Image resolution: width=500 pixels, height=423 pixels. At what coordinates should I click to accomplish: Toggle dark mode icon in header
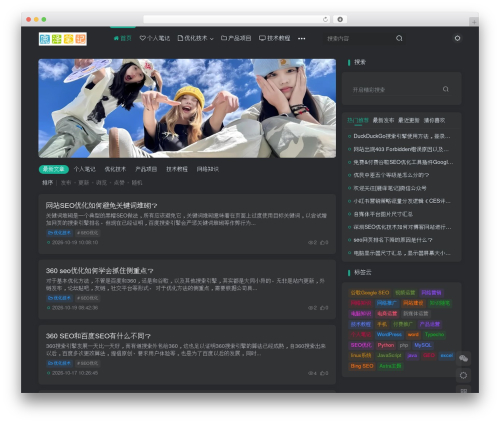[457, 38]
